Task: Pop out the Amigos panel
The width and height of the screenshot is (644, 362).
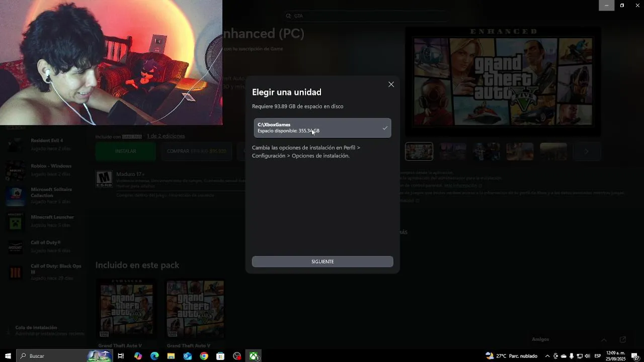Action: [x=622, y=340]
